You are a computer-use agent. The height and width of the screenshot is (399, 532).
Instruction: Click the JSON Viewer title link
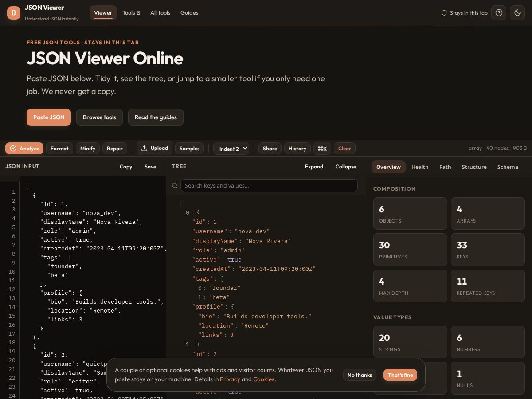(44, 8)
